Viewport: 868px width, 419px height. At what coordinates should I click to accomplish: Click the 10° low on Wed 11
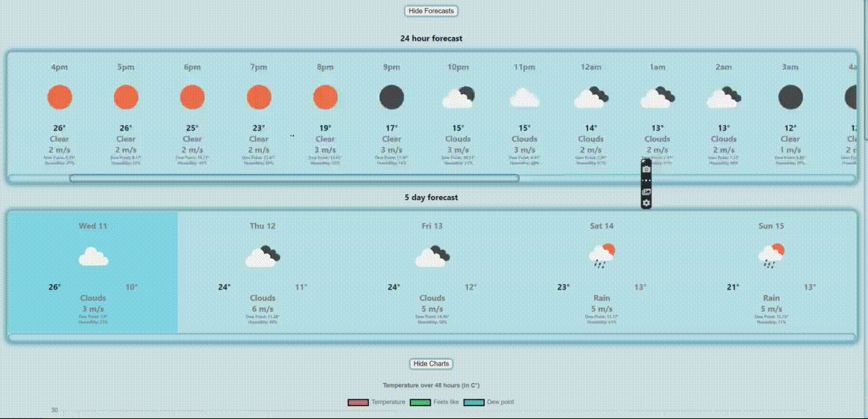click(132, 287)
